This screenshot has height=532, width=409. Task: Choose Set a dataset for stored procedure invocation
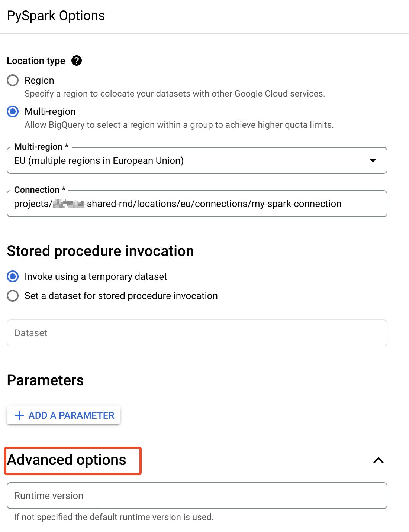coord(12,296)
